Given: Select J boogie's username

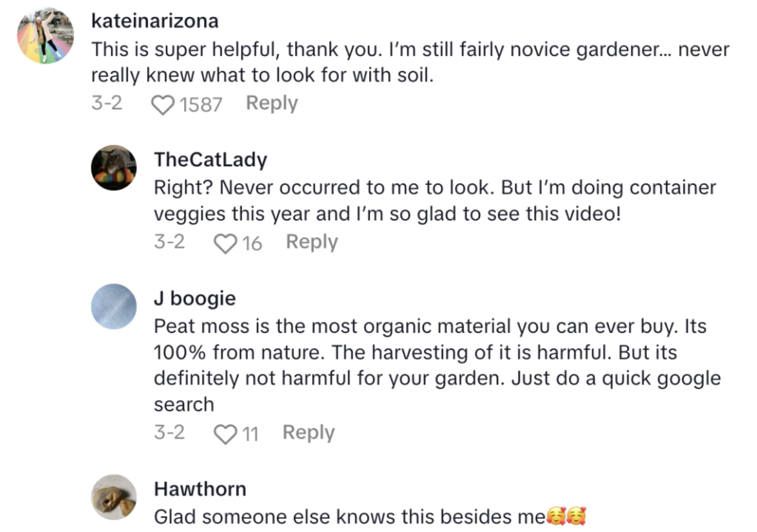Looking at the screenshot, I should [x=193, y=298].
